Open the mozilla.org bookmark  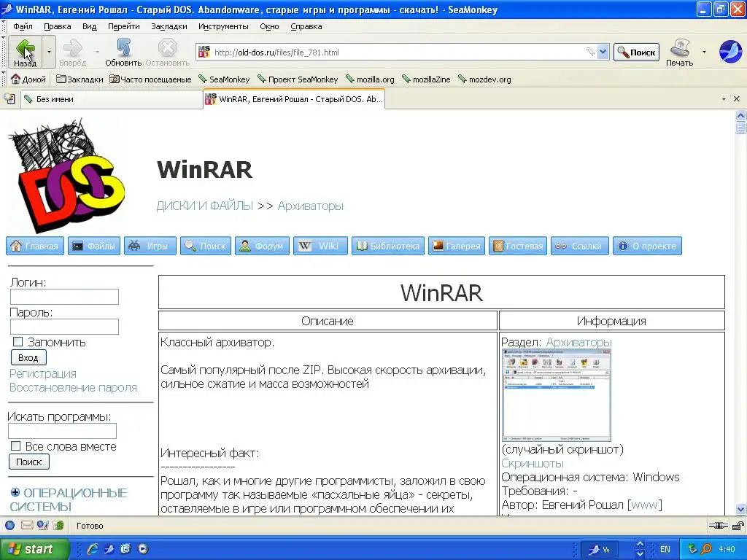[x=370, y=79]
